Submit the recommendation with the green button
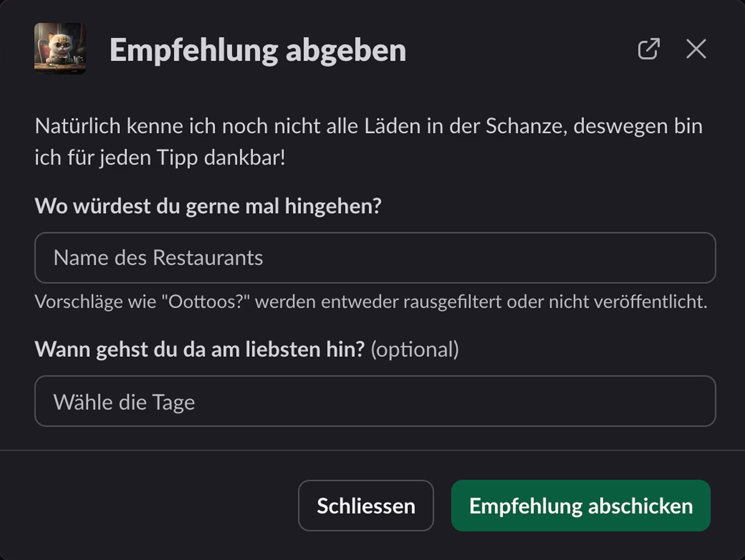This screenshot has height=560, width=745. coord(581,506)
